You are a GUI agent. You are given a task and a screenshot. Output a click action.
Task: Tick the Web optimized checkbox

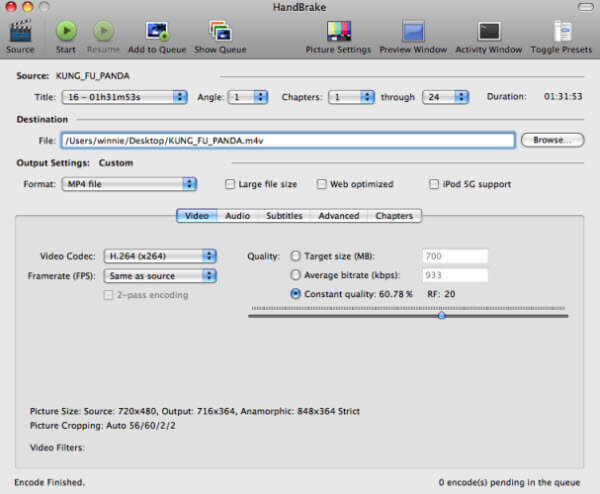click(x=321, y=184)
